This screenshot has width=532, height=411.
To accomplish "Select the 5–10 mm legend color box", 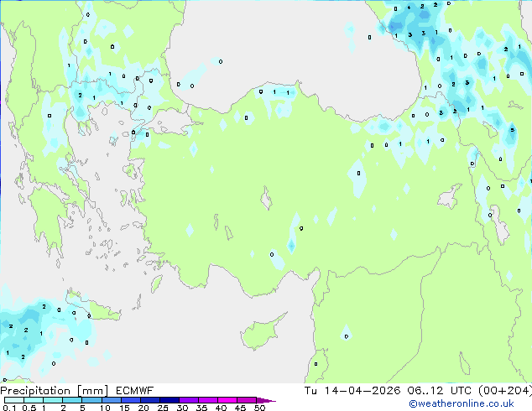I will click(91, 400).
